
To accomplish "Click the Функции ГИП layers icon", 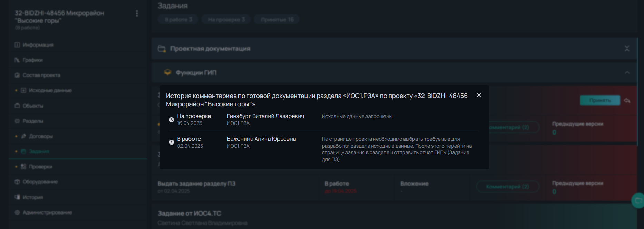I will point(167,72).
